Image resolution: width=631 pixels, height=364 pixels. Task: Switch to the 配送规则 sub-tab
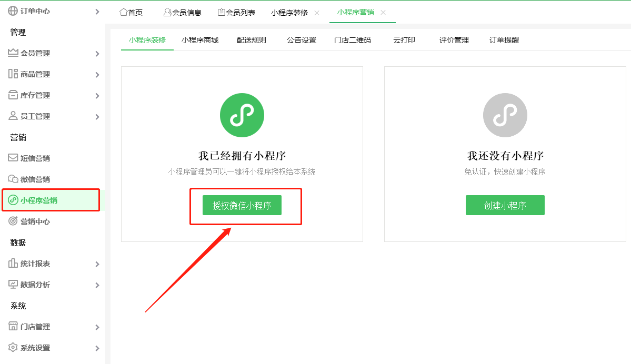252,40
